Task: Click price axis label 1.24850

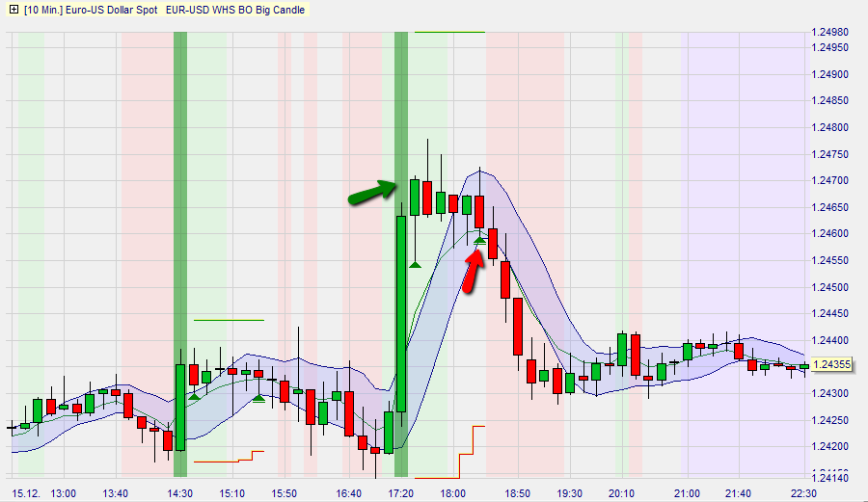Action: point(829,101)
